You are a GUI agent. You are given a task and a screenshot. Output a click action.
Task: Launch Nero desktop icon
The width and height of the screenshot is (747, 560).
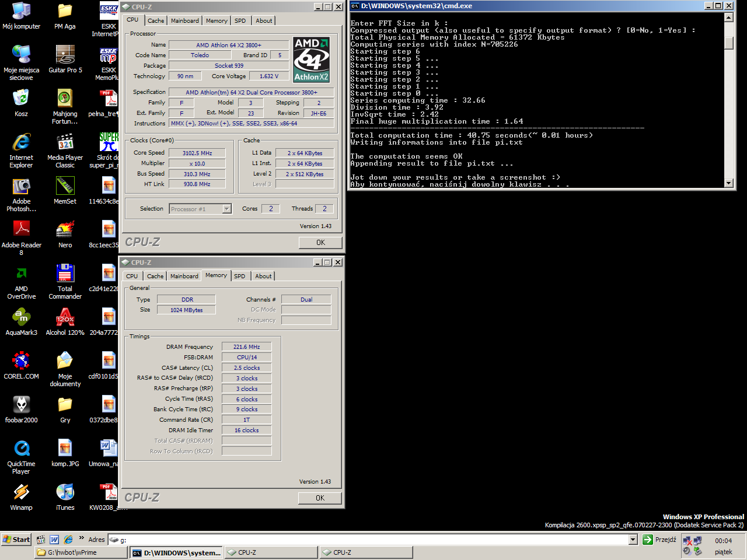(x=65, y=235)
